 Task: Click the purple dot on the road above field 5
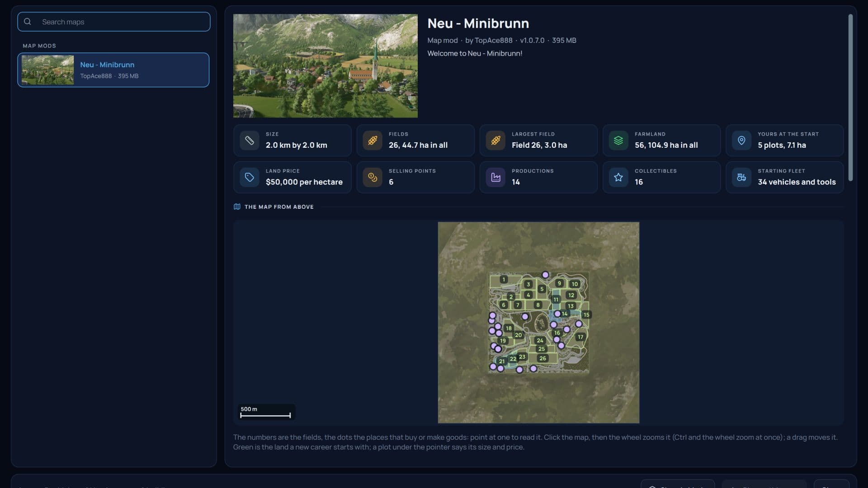(x=545, y=275)
